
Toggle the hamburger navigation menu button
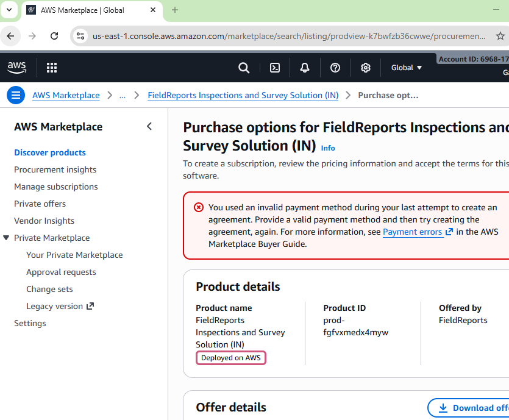coord(16,95)
